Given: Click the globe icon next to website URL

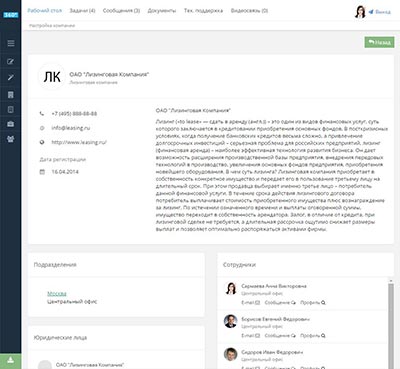Looking at the screenshot, I should (x=42, y=142).
